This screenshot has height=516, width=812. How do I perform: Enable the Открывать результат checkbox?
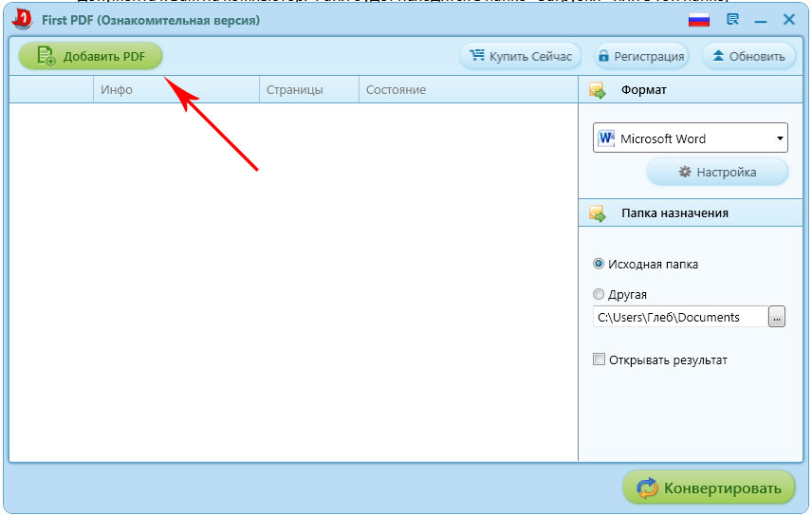click(x=599, y=359)
